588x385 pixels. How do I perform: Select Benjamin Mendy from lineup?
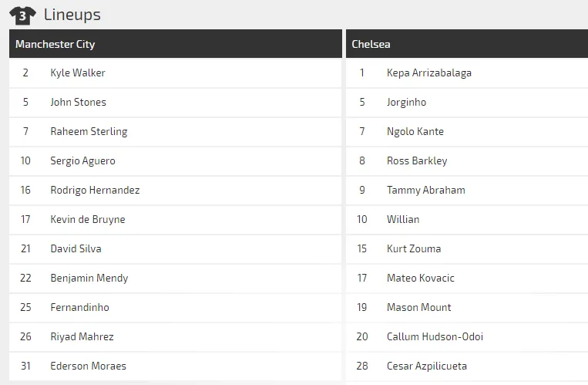point(89,279)
